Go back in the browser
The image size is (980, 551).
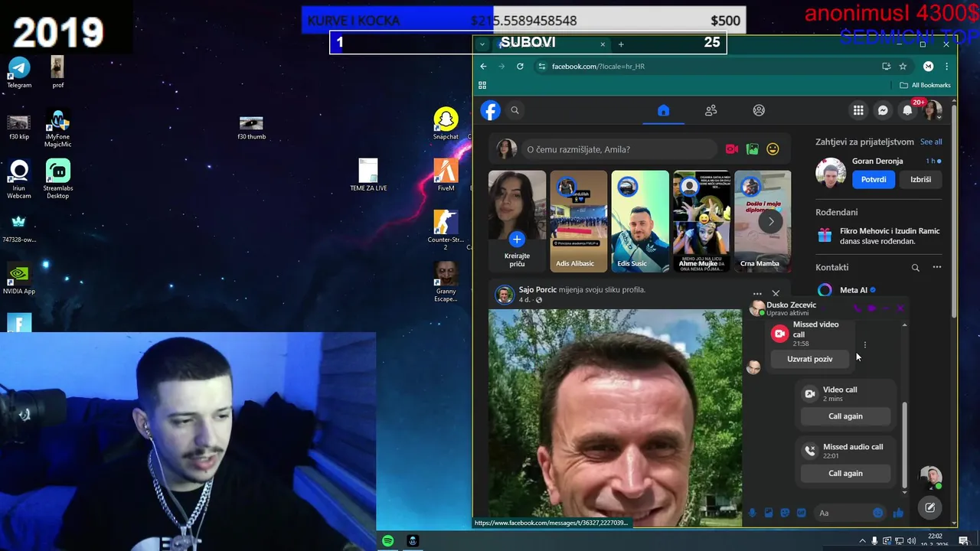[x=483, y=67]
